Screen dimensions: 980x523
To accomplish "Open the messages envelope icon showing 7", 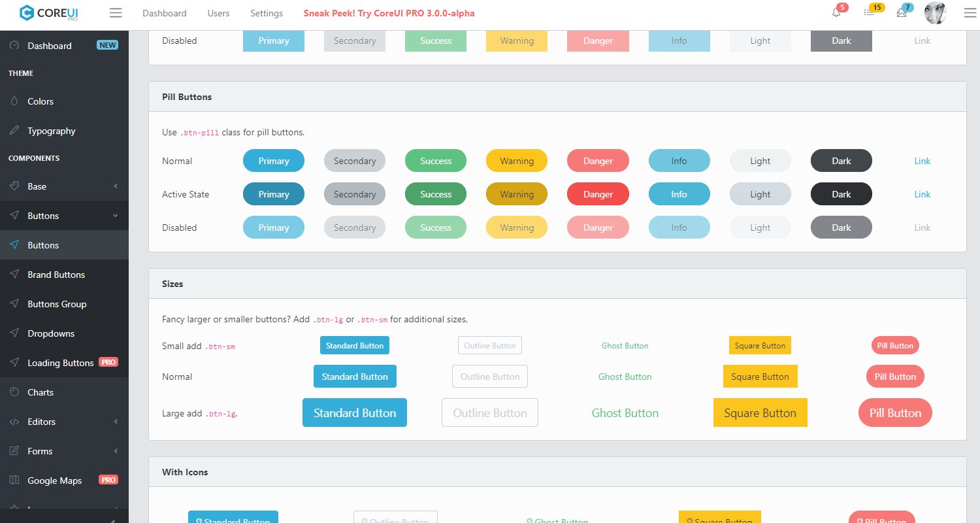I will tap(902, 12).
